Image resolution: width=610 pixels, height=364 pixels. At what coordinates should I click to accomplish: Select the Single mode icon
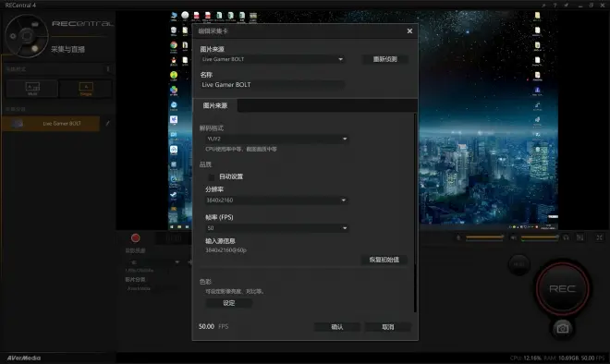[86, 89]
